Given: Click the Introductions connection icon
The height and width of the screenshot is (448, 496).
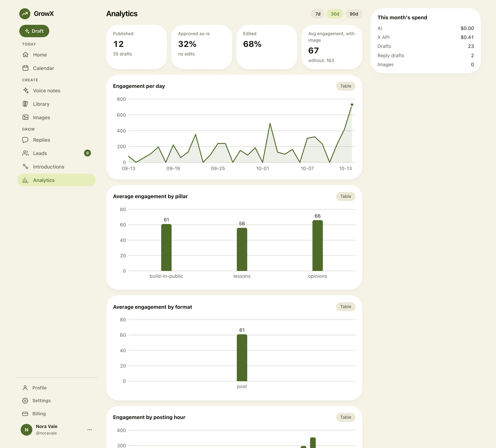Looking at the screenshot, I should point(25,167).
